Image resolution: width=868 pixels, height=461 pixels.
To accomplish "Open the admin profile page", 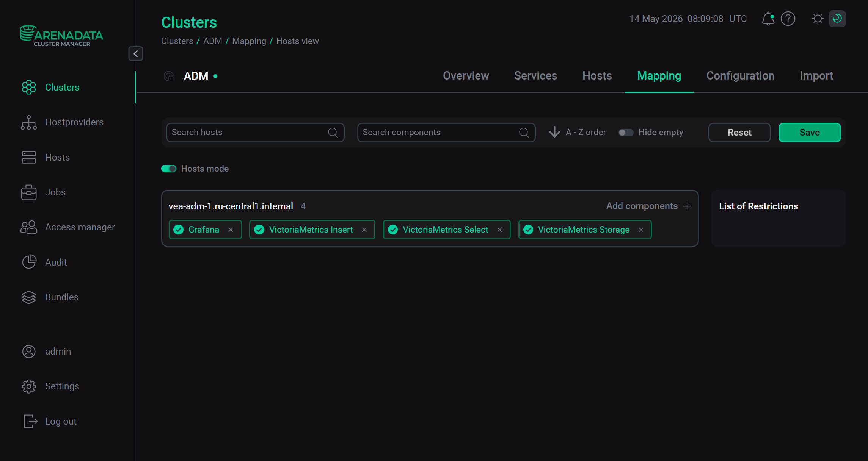I will (46, 352).
